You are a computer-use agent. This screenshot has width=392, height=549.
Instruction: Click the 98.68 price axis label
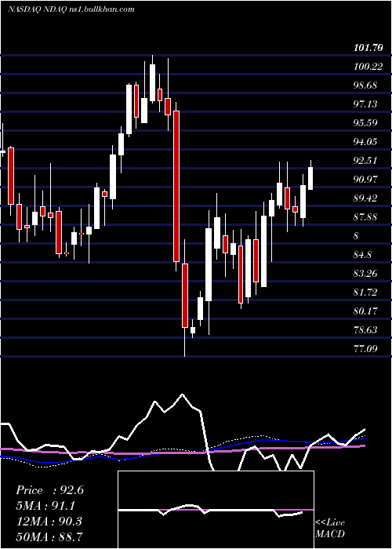(365, 85)
